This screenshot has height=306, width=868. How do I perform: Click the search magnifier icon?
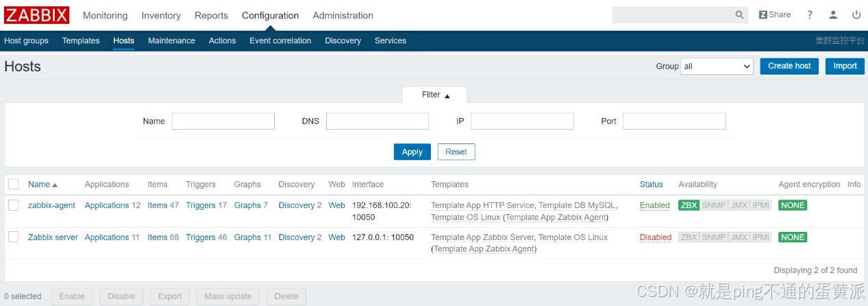point(740,14)
